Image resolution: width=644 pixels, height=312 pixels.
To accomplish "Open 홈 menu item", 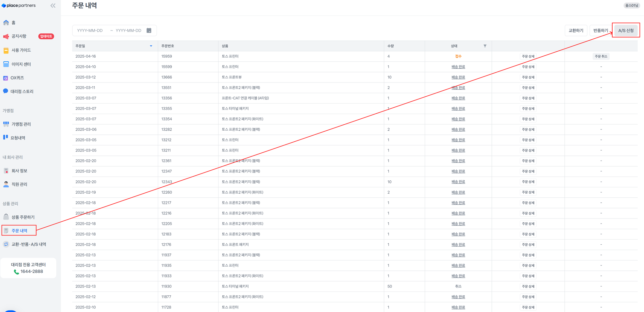I will 14,23.
